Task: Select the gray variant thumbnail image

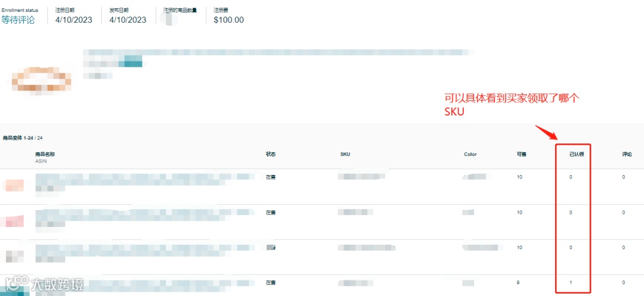Action: pyautogui.click(x=13, y=256)
